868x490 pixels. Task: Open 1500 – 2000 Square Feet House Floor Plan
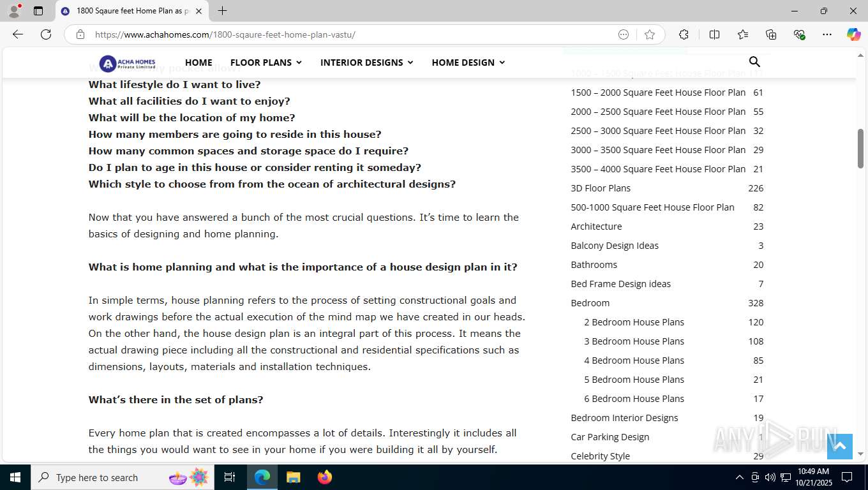658,93
